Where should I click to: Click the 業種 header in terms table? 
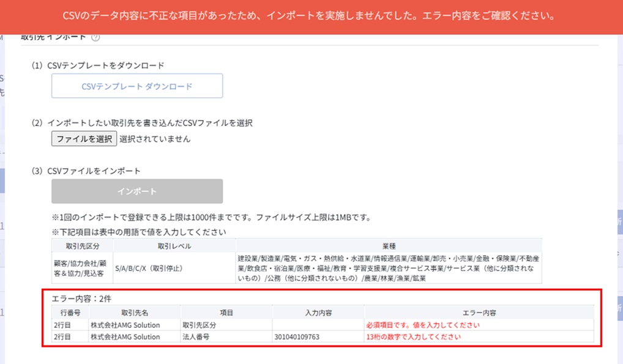389,246
